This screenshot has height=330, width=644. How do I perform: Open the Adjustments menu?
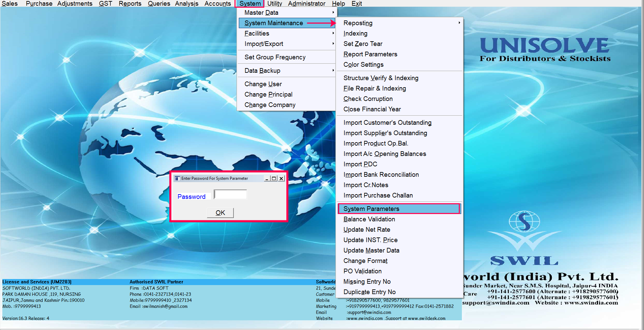click(75, 3)
